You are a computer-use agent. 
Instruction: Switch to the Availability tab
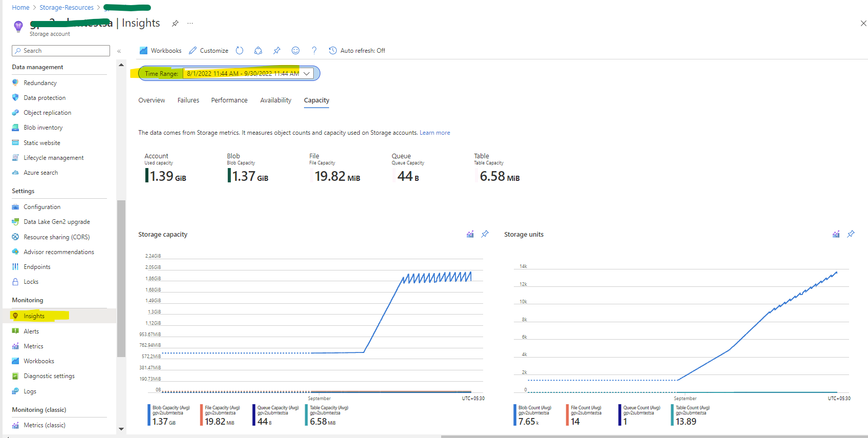276,100
